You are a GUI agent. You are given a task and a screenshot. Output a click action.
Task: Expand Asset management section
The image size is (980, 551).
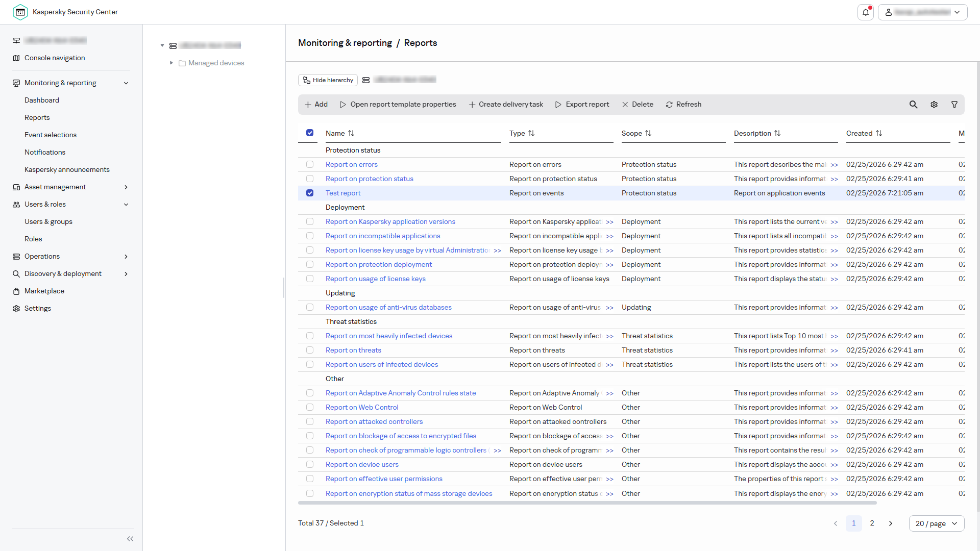pyautogui.click(x=126, y=187)
